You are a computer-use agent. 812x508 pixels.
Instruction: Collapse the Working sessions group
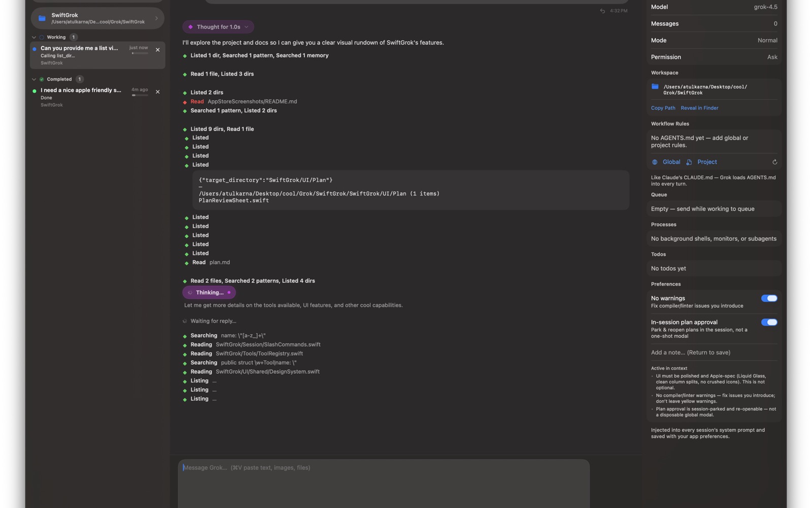point(34,37)
